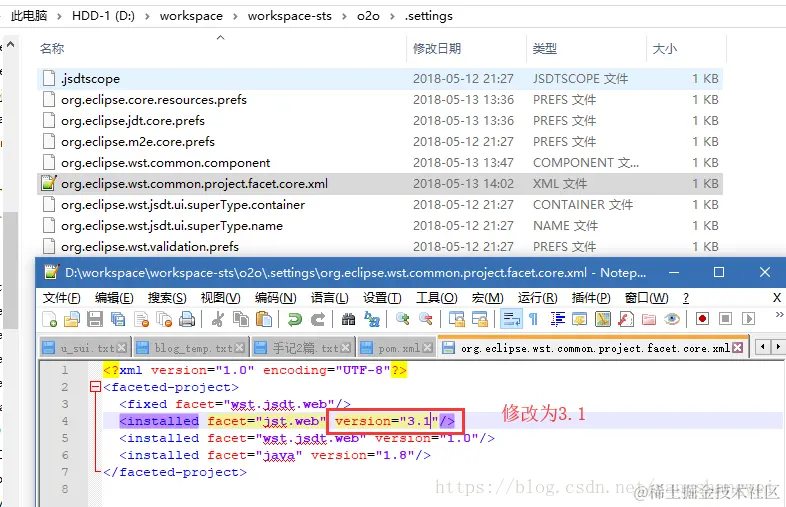Select org.eclipse.jdt.core.prefs file
The image size is (786, 507).
coord(380,121)
